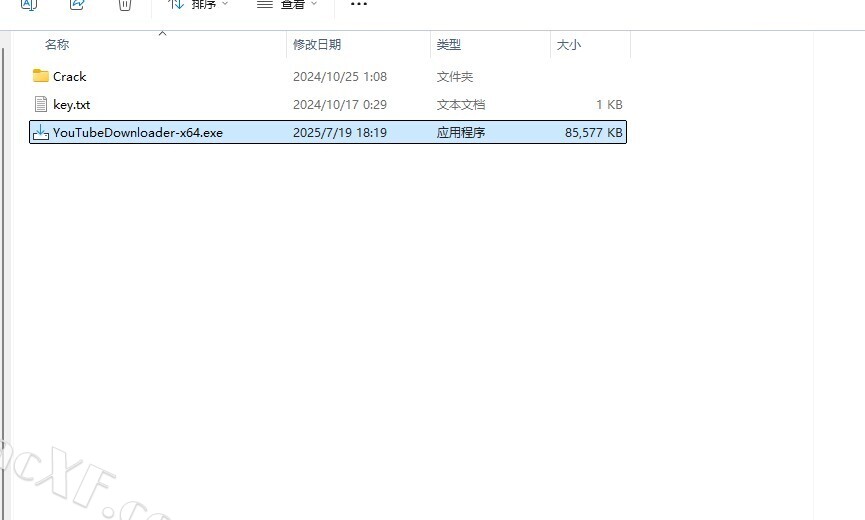The width and height of the screenshot is (865, 520).
Task: Click the key.txt text document icon
Action: [x=40, y=104]
